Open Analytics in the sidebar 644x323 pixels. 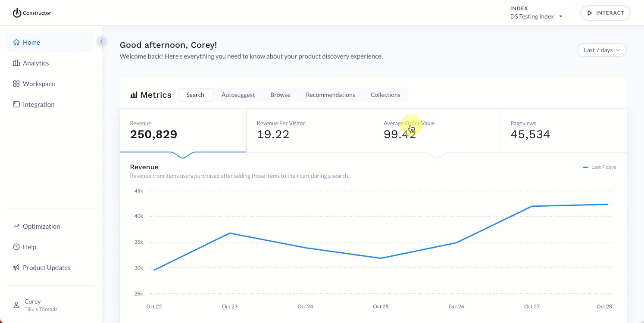50,63
